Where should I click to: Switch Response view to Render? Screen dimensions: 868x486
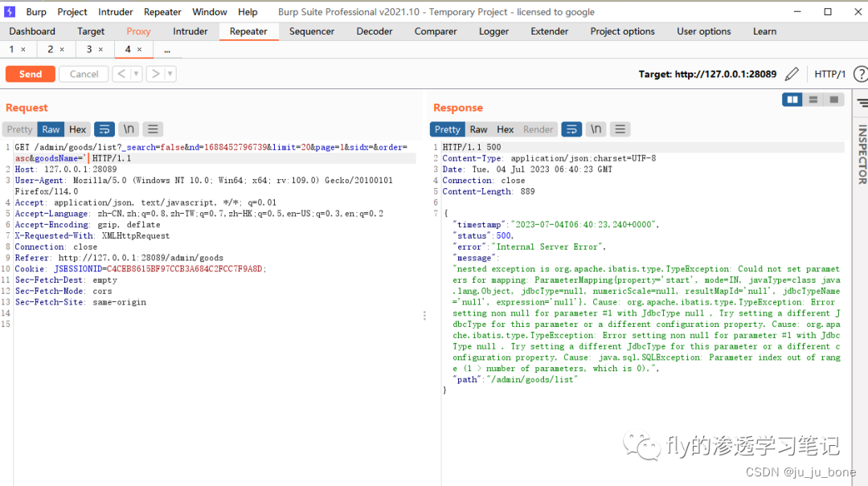pyautogui.click(x=538, y=129)
